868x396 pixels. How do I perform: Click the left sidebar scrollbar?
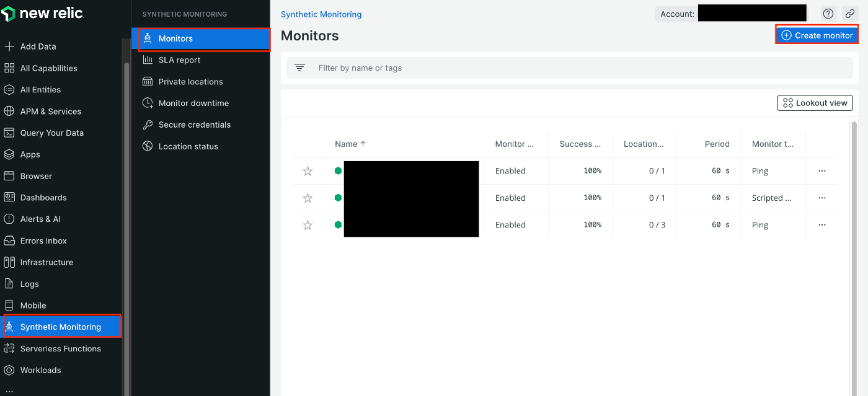coord(127,229)
